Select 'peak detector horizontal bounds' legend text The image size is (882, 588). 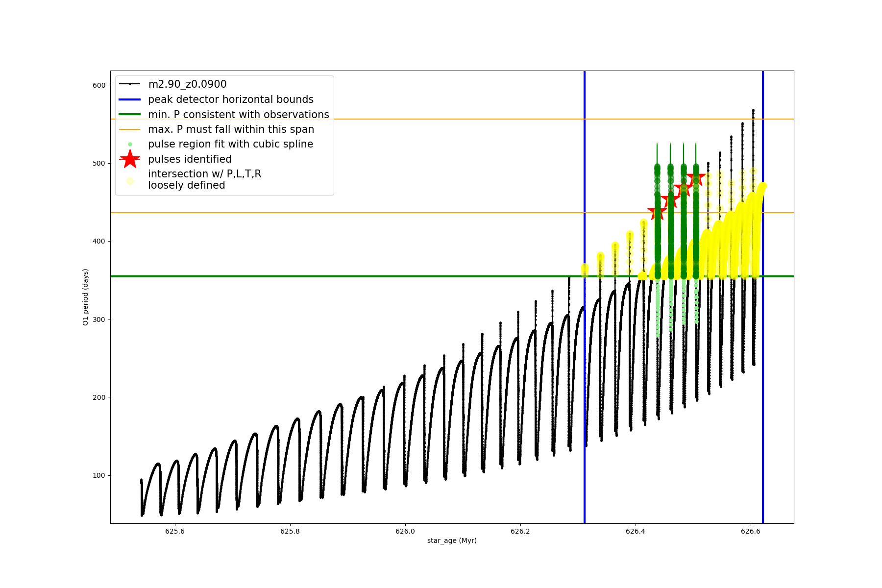[231, 99]
